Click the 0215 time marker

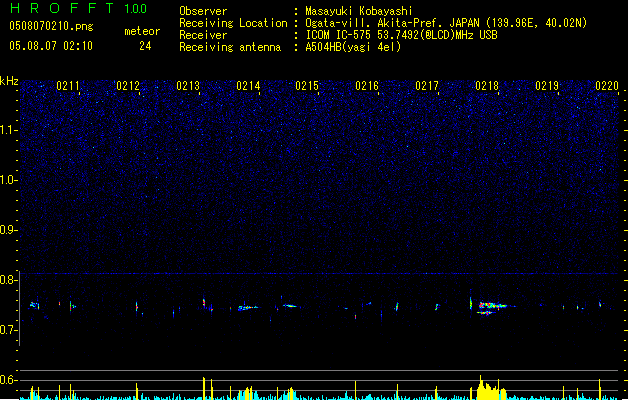click(307, 86)
